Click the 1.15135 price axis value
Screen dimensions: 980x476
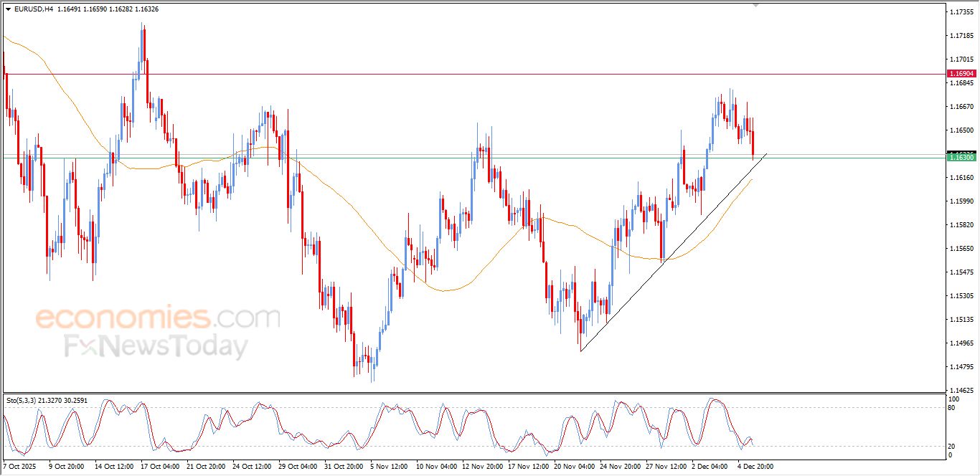[x=961, y=320]
